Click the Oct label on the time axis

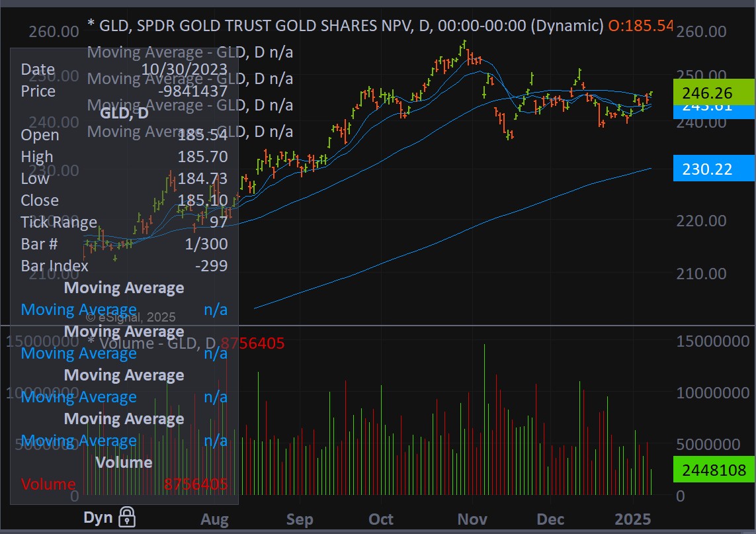(381, 519)
